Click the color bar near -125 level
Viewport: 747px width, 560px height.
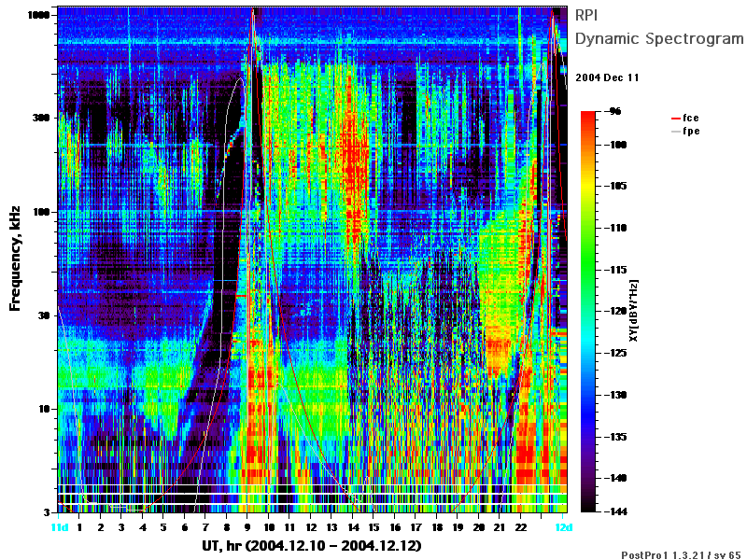pos(588,353)
